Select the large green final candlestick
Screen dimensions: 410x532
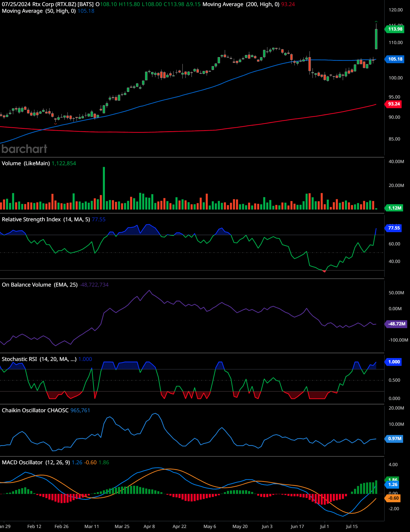click(376, 39)
